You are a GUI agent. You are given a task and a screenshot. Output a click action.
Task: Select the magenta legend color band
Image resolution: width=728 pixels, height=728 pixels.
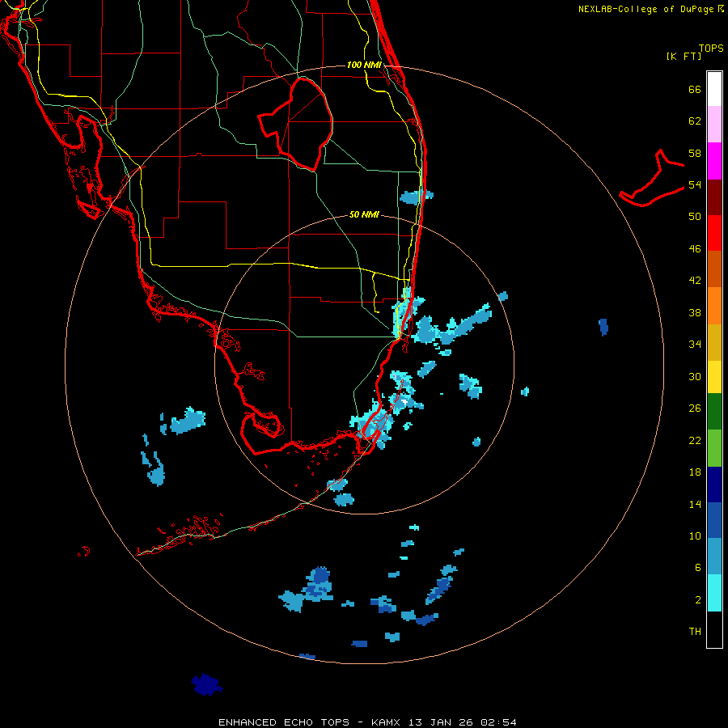714,161
